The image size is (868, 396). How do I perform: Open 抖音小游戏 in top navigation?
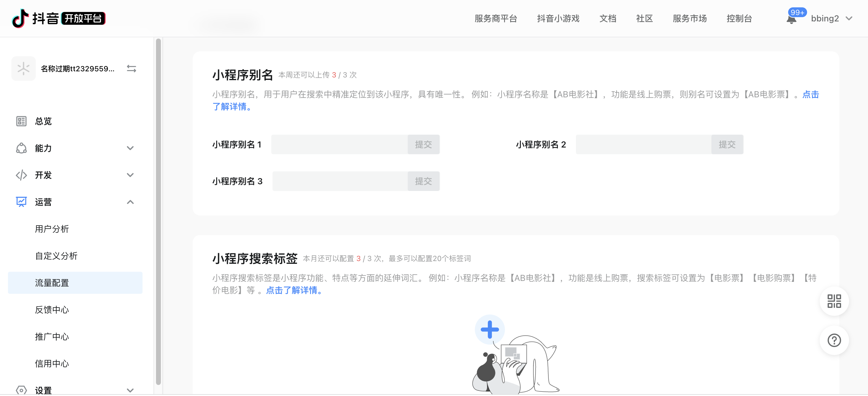coord(558,19)
